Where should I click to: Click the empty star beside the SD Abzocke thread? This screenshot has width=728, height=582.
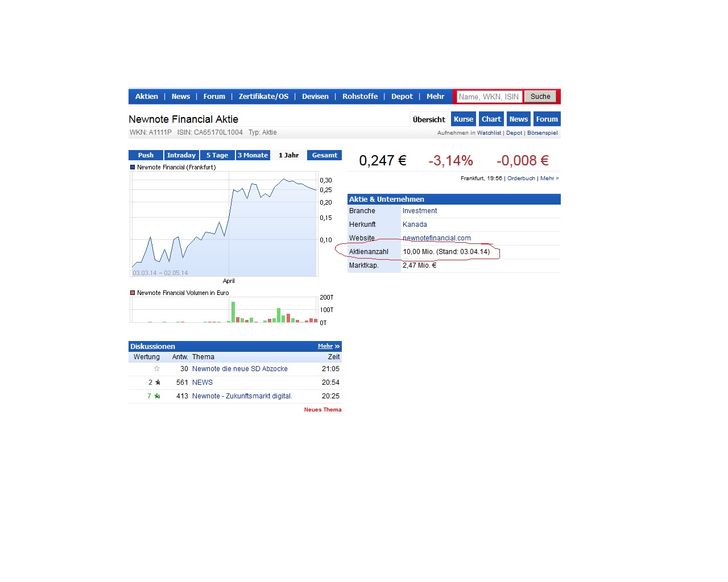[157, 369]
